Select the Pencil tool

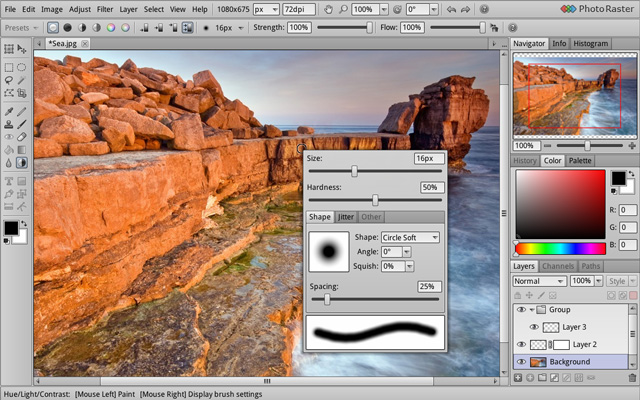(22, 111)
